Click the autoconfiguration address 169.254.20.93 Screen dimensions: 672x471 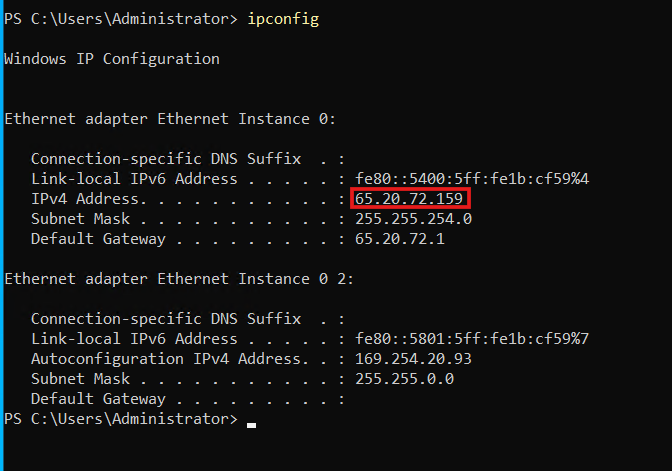(413, 359)
